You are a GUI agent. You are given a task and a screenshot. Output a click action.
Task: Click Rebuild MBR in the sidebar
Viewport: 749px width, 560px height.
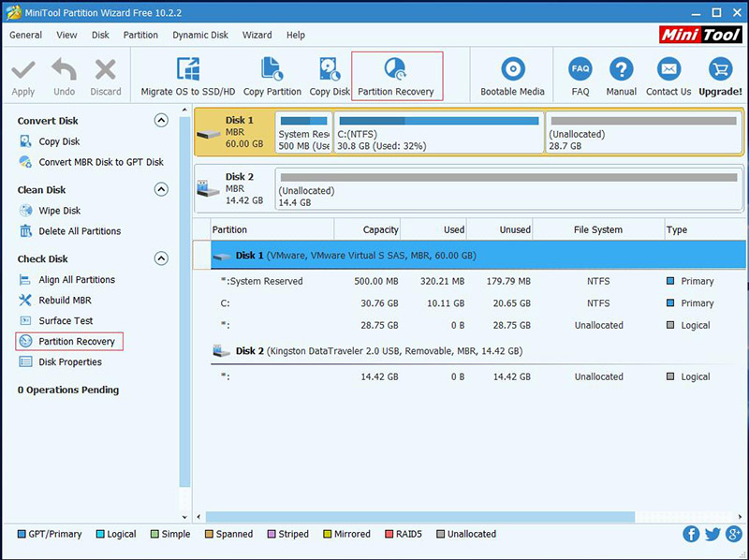click(65, 301)
